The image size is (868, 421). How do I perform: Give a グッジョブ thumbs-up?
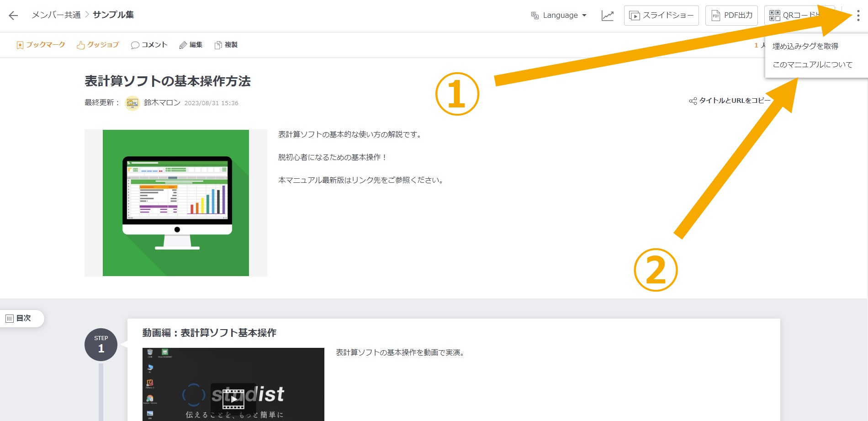click(98, 45)
